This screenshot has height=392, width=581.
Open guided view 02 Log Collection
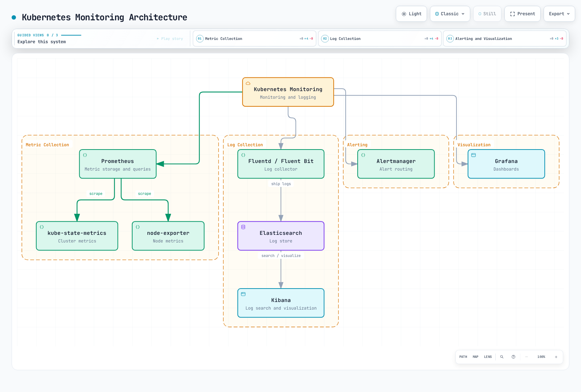[x=380, y=38]
